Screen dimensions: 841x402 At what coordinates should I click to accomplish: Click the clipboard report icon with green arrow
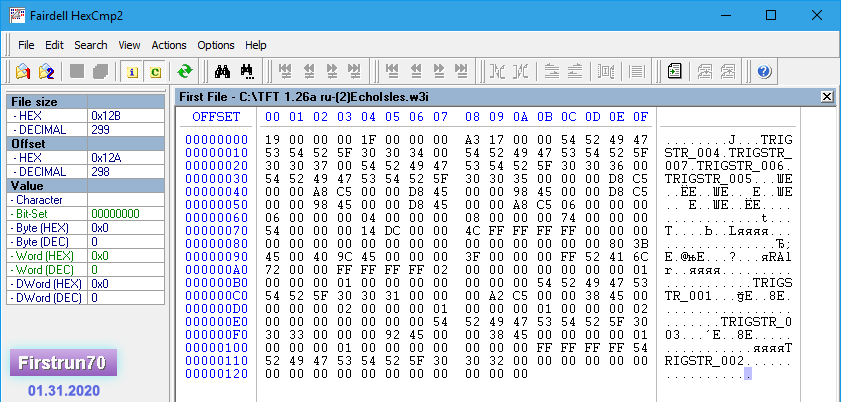click(675, 71)
